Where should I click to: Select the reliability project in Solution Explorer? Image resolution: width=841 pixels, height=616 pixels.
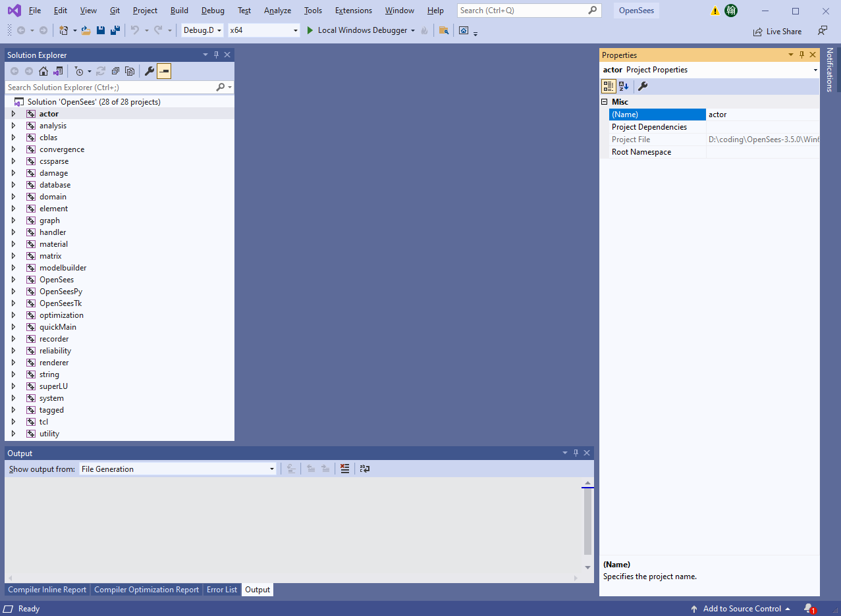[x=55, y=351]
